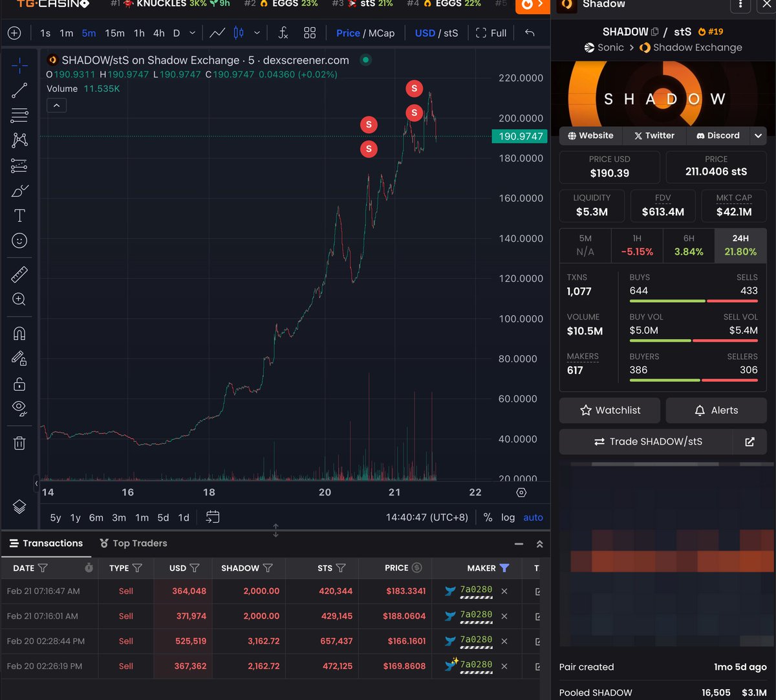
Task: Select the 1H stats tab
Action: [x=637, y=245]
